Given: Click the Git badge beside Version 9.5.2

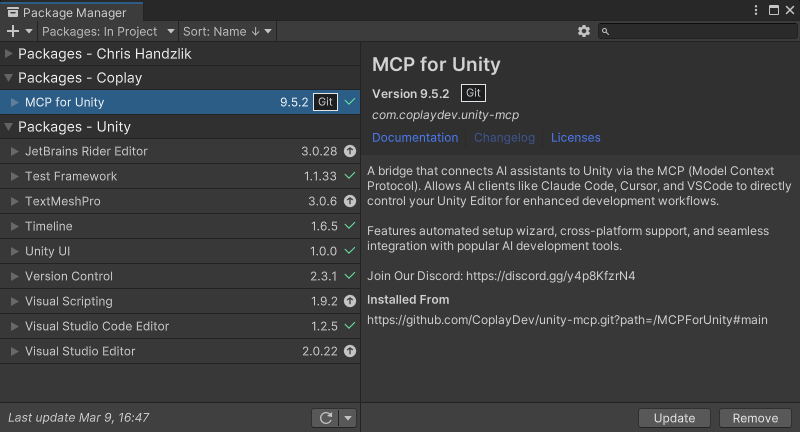Looking at the screenshot, I should pos(473,93).
